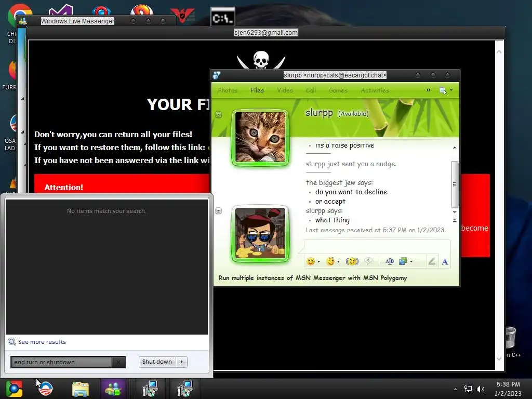The image size is (532, 399).
Task: Open the red eagle desktop shortcut
Action: (x=183, y=15)
